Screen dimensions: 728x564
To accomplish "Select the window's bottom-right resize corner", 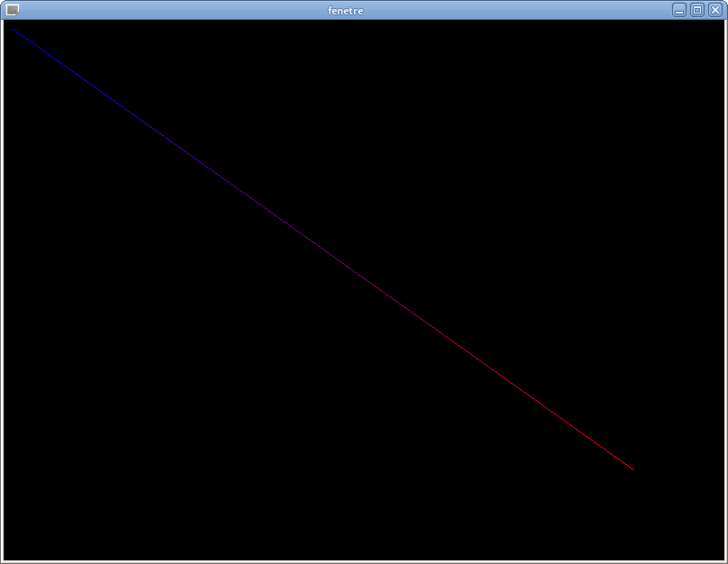I will click(x=725, y=561).
